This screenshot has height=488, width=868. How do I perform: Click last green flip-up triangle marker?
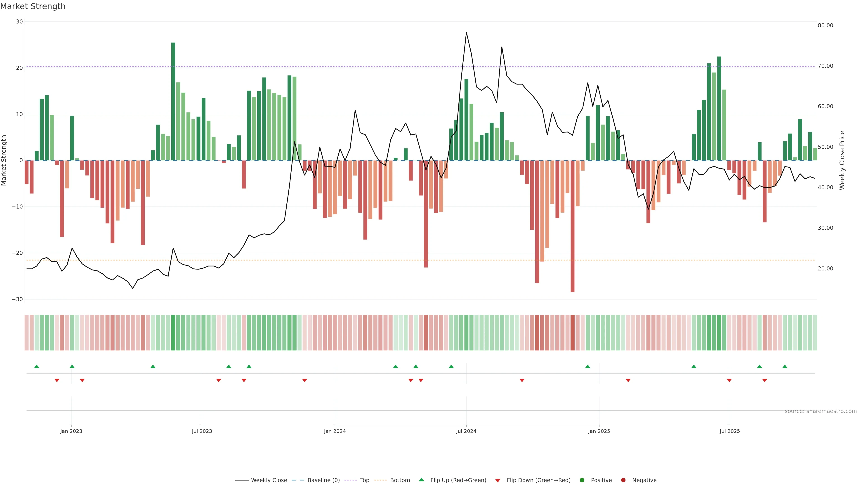(x=785, y=366)
